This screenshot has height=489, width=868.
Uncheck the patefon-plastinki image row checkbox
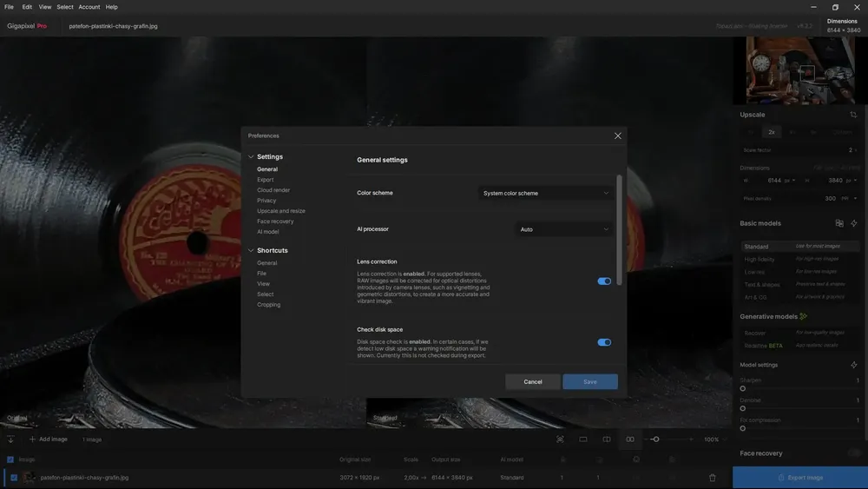14,478
